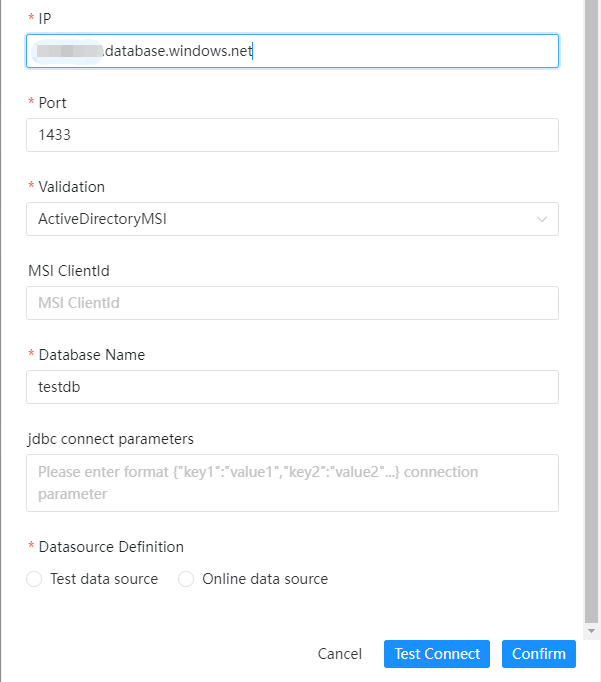This screenshot has width=601, height=682.
Task: Confirm the datasource settings
Action: point(538,654)
